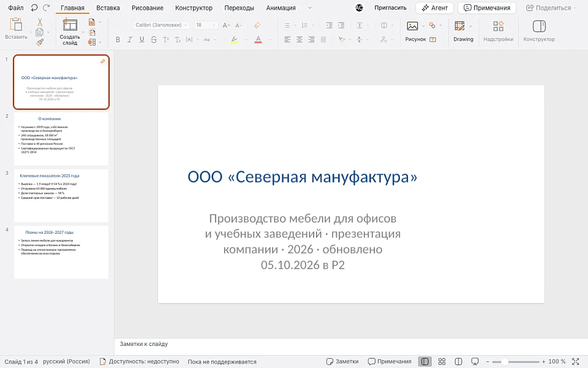Open the Конструктор ribbon tab

tap(194, 7)
